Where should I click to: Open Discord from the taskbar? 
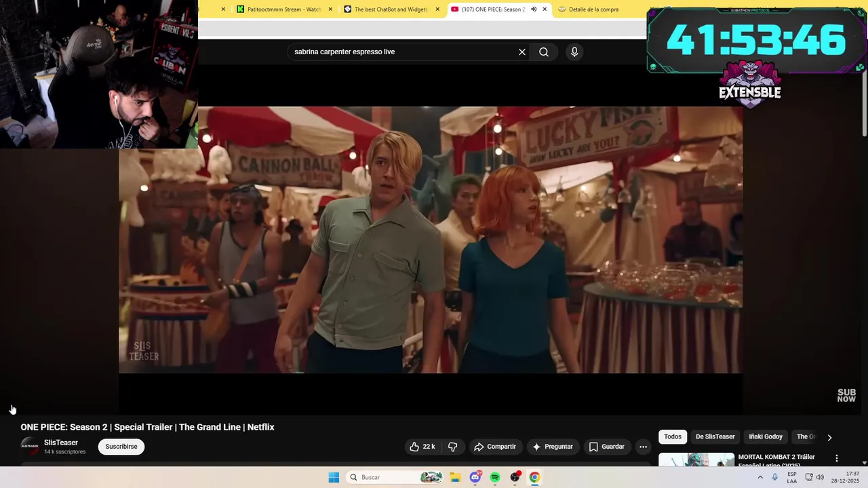click(475, 477)
